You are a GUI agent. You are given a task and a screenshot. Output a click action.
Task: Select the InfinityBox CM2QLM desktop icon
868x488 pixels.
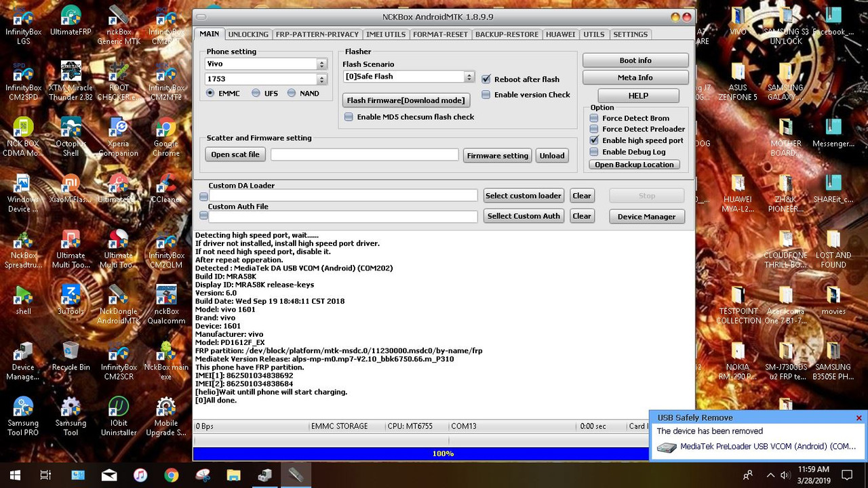166,248
